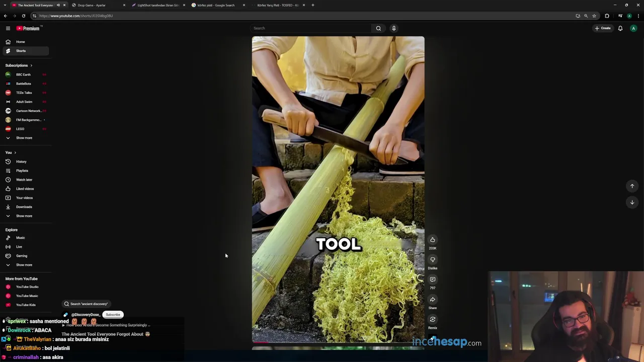Show more subscriptions
The width and height of the screenshot is (644, 362).
click(x=25, y=138)
